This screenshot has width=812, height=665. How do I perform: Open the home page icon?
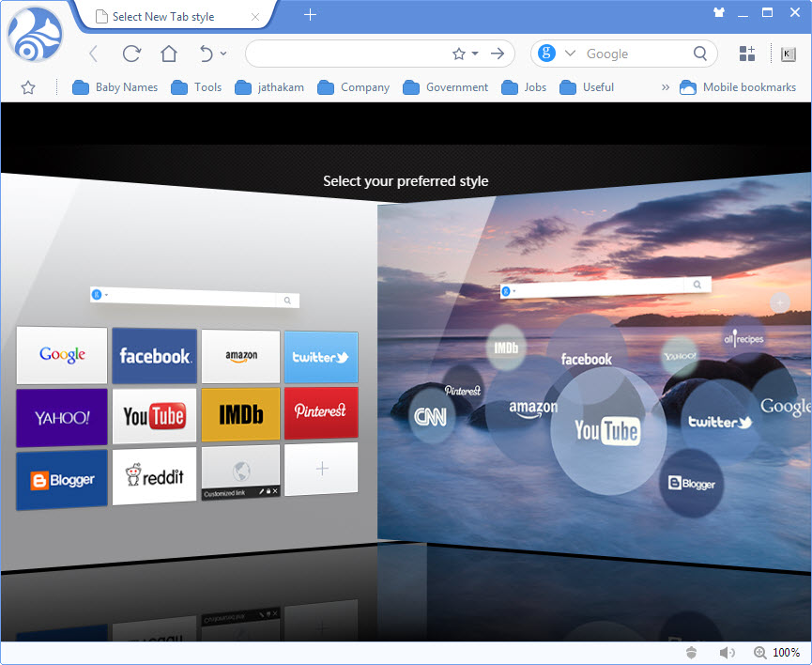(169, 53)
